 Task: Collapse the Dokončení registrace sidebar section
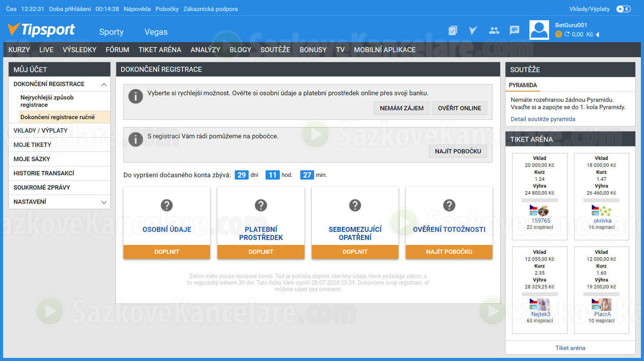click(x=104, y=84)
